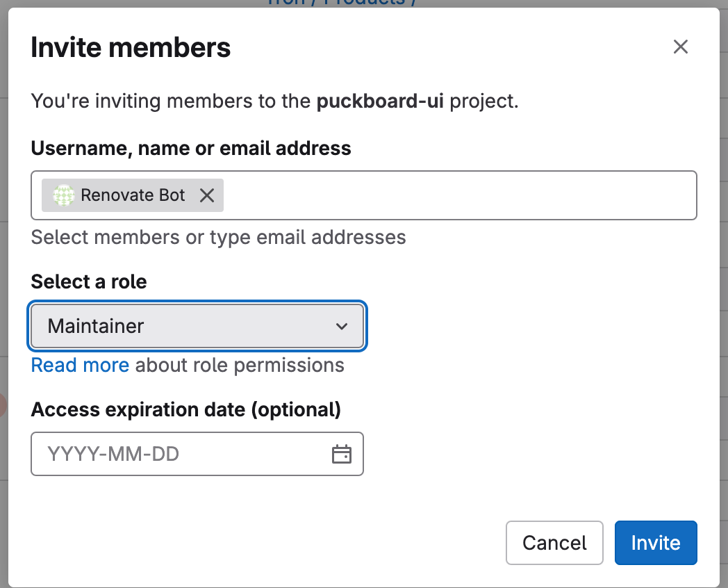
Task: Click the bold puckboard-ui project name
Action: pyautogui.click(x=380, y=101)
